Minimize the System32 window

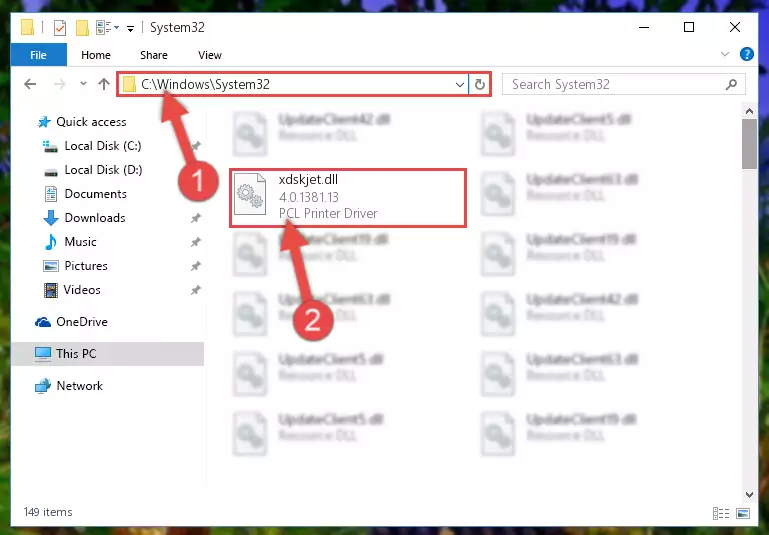click(644, 27)
